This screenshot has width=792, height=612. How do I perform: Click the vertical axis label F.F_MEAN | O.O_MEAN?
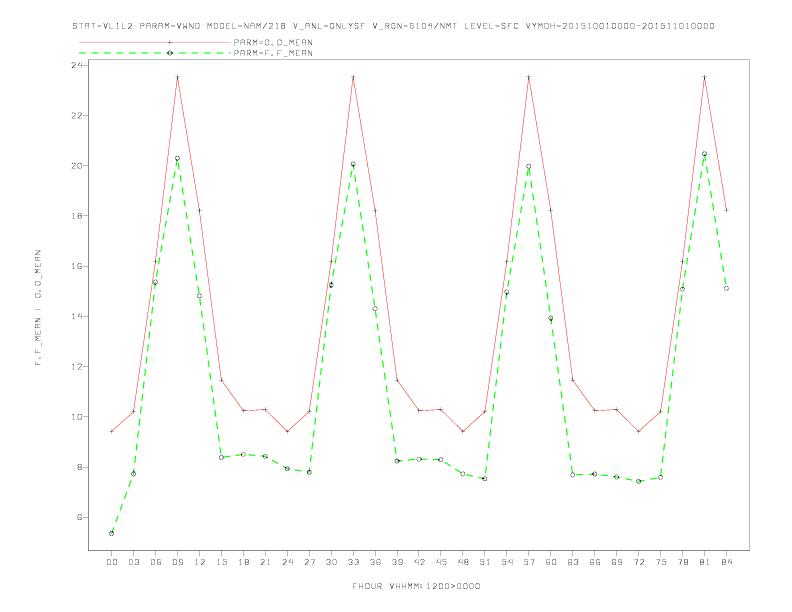tap(38, 308)
